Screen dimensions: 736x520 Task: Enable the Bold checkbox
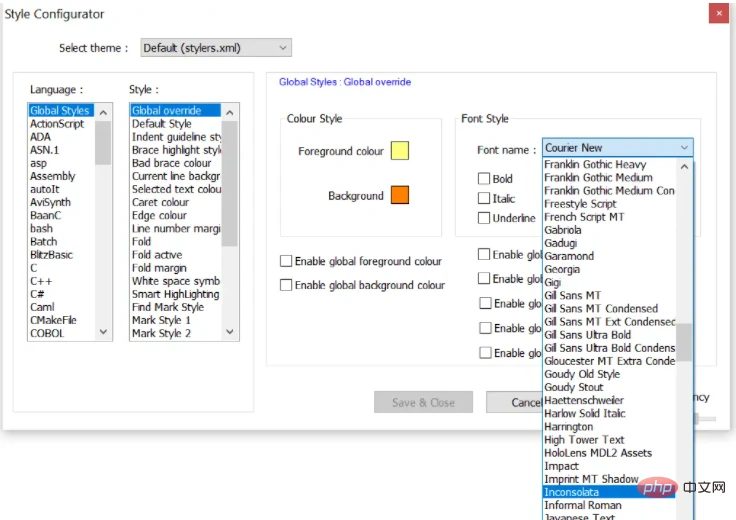(x=484, y=179)
